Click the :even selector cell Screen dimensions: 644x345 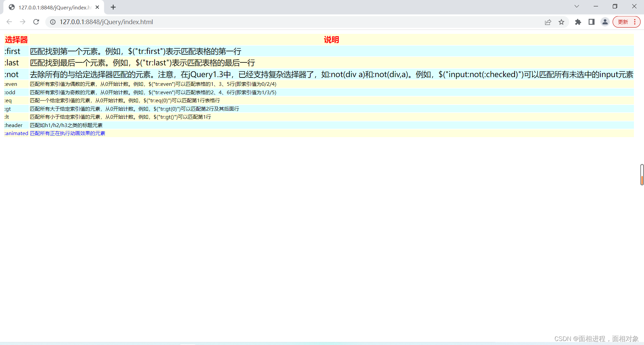pyautogui.click(x=16, y=84)
